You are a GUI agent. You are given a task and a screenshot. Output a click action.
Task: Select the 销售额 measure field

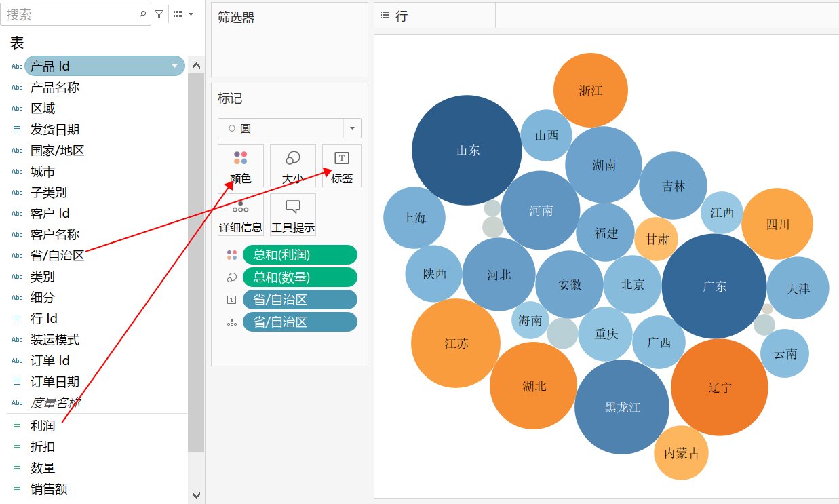tap(49, 489)
